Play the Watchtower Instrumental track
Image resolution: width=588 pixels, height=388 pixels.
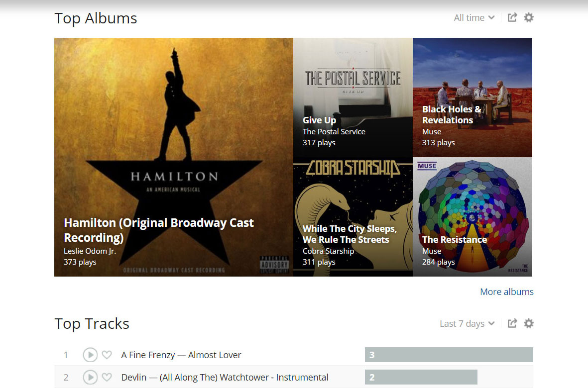point(90,378)
